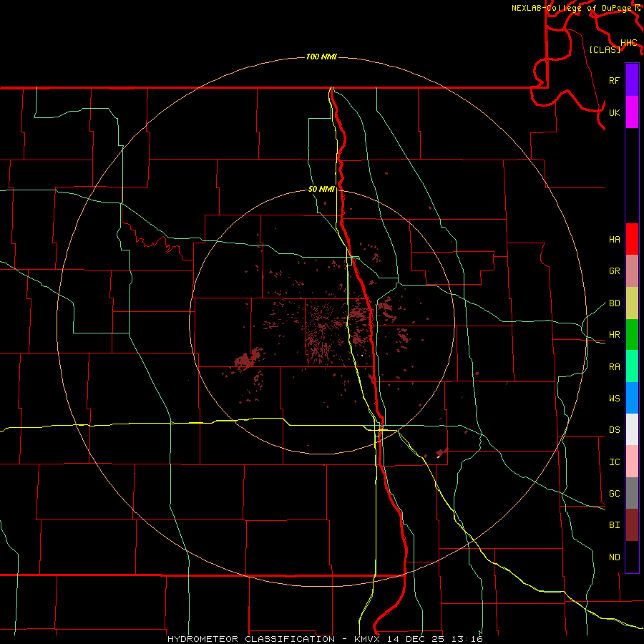644x644 pixels.
Task: Click the 'RF' legend label
Action: pos(614,80)
